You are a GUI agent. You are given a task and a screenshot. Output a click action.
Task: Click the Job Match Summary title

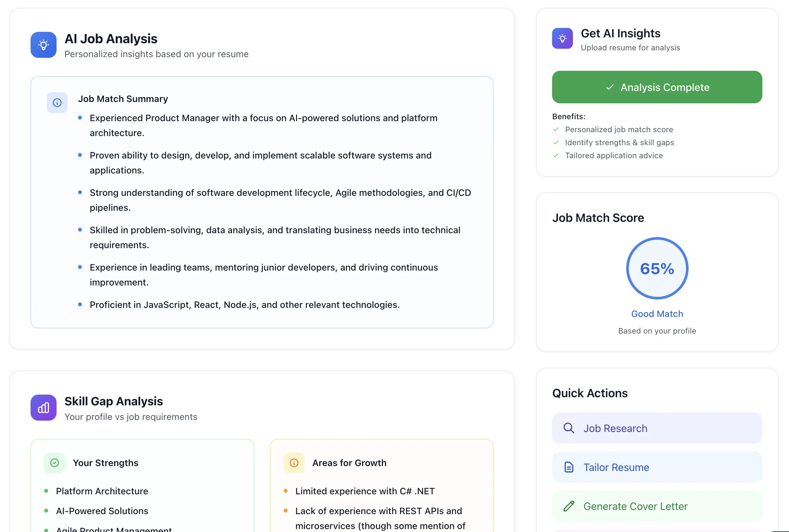click(123, 99)
